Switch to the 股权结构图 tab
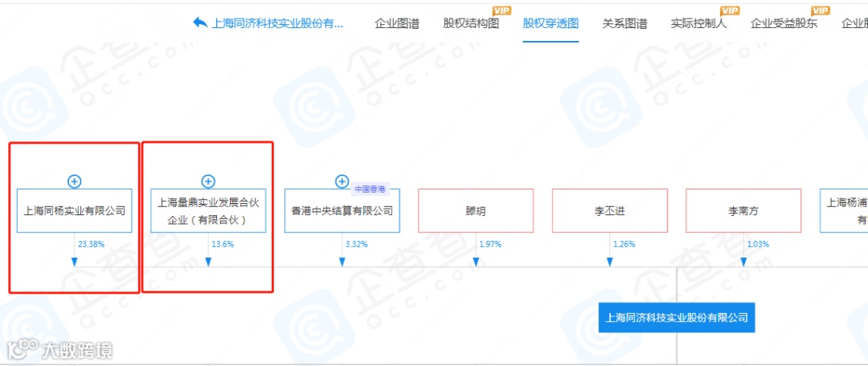 tap(471, 24)
